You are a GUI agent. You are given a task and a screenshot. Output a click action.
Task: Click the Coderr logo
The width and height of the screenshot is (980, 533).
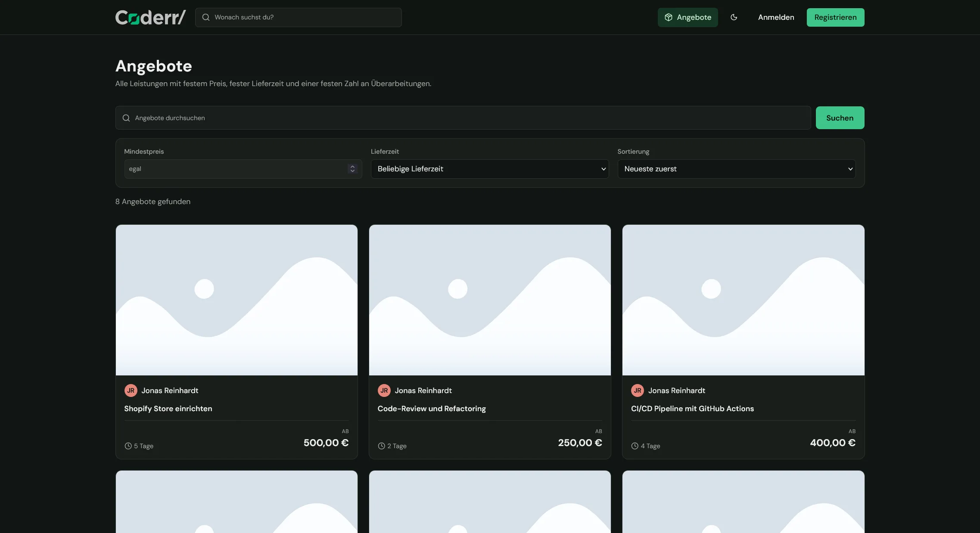[150, 17]
